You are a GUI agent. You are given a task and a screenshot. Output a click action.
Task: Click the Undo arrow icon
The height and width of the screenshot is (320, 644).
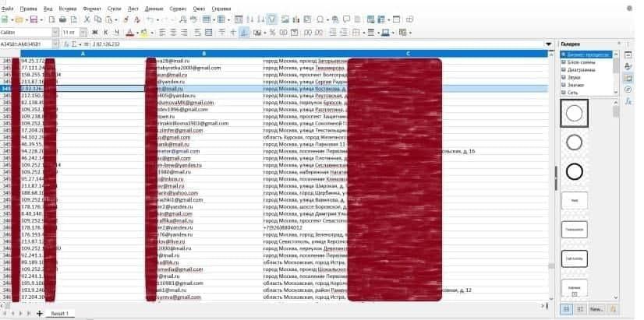coord(150,19)
